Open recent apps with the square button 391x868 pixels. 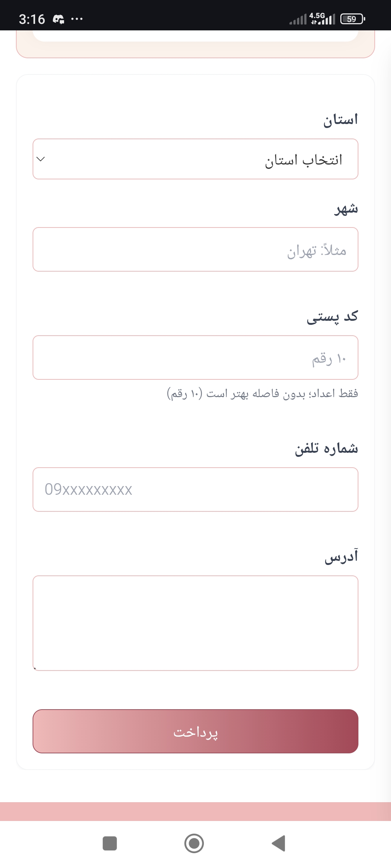[110, 843]
